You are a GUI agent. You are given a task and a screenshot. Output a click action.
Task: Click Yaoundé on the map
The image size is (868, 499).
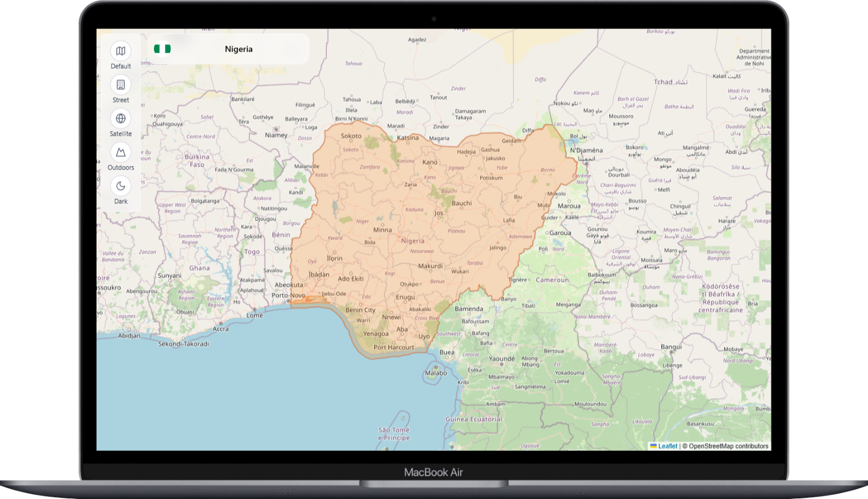pos(503,359)
